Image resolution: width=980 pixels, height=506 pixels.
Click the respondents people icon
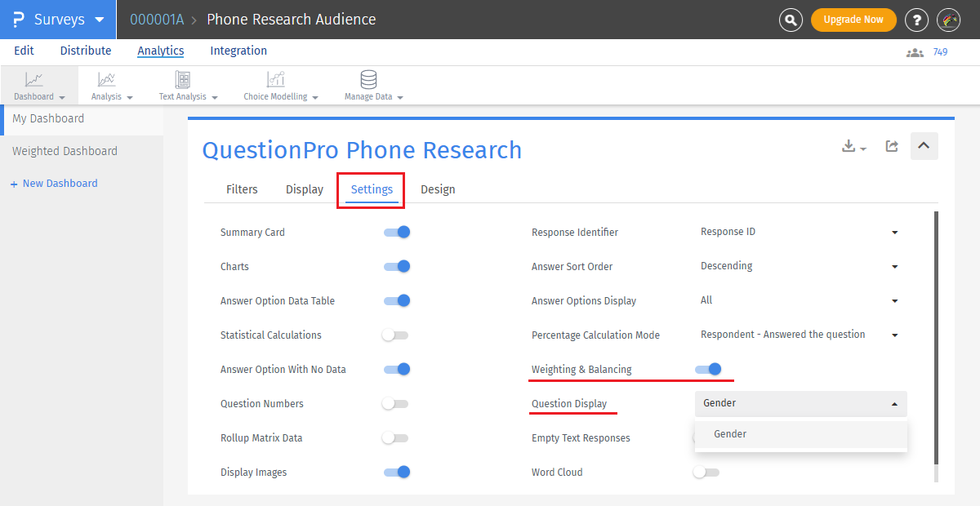915,52
